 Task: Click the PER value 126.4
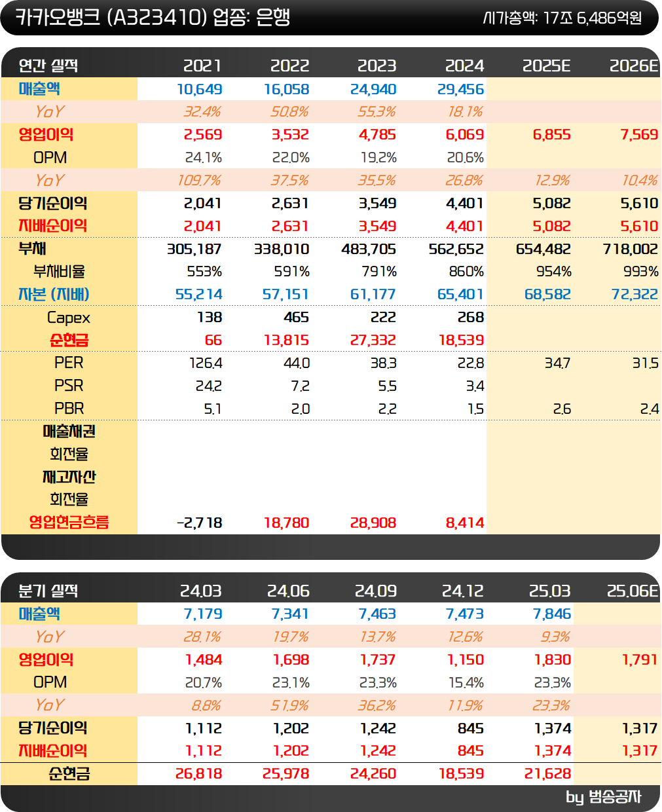(206, 363)
